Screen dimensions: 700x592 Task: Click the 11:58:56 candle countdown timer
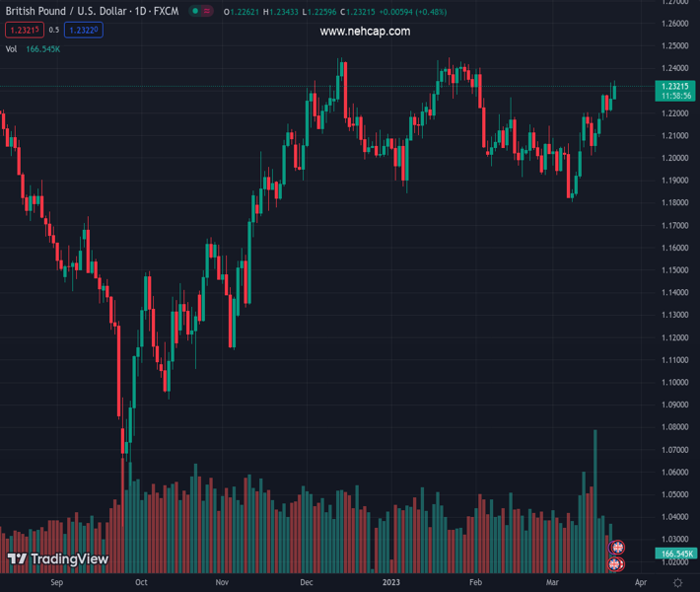[676, 96]
